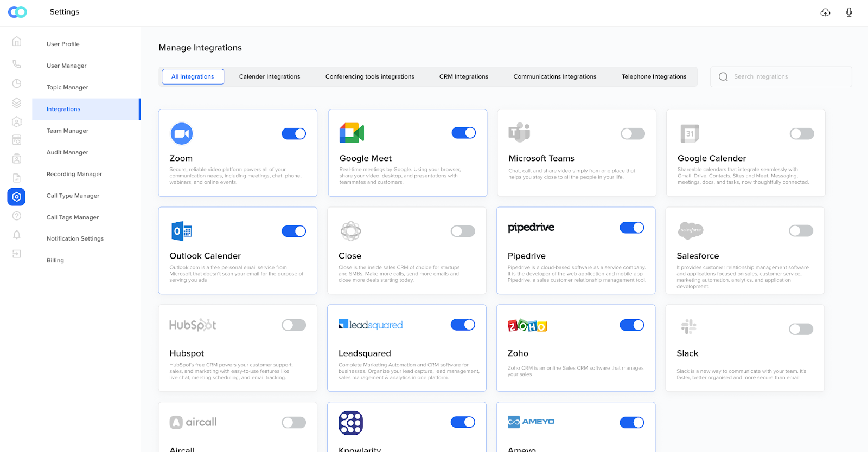Enable the Salesforce toggle
The image size is (868, 452).
[x=801, y=231]
